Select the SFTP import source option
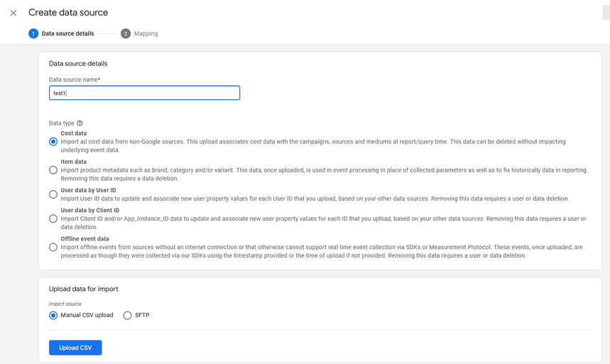Screen dimensions: 610x364 tap(127, 315)
